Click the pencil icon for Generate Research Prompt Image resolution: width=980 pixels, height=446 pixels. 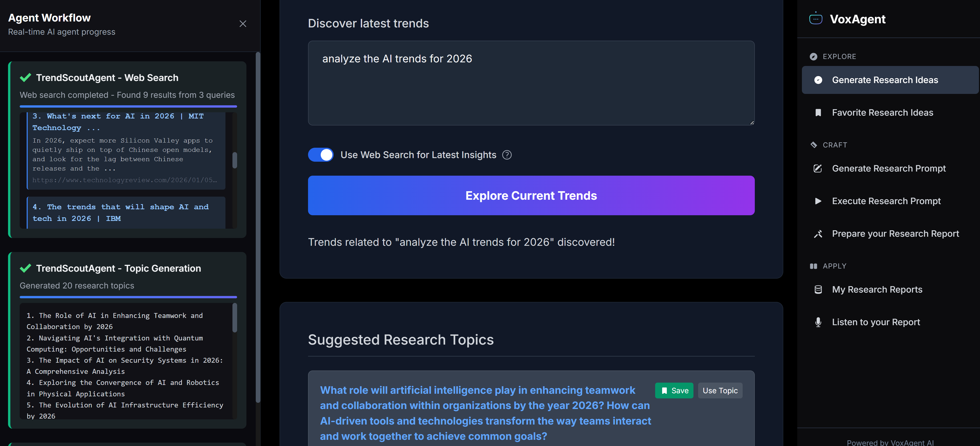click(x=817, y=168)
